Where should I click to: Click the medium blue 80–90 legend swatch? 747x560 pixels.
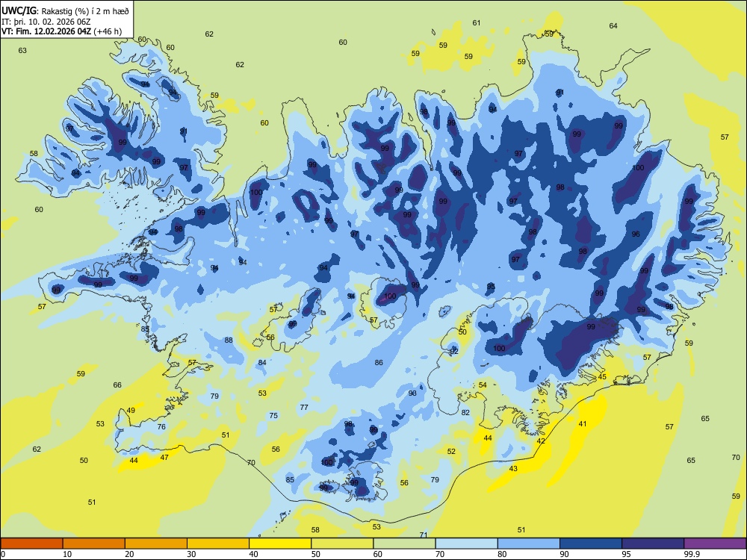tap(529, 544)
